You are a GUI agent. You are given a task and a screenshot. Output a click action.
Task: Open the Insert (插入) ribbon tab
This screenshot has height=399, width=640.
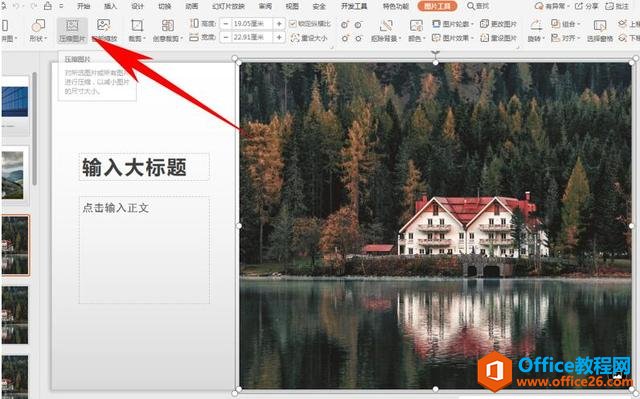(110, 6)
